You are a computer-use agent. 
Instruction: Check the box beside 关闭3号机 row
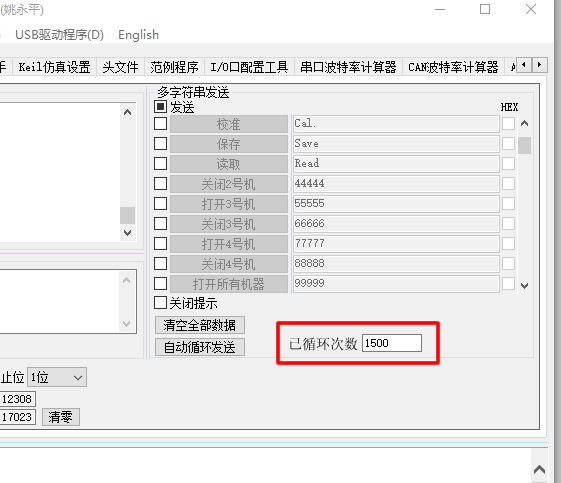click(160, 224)
